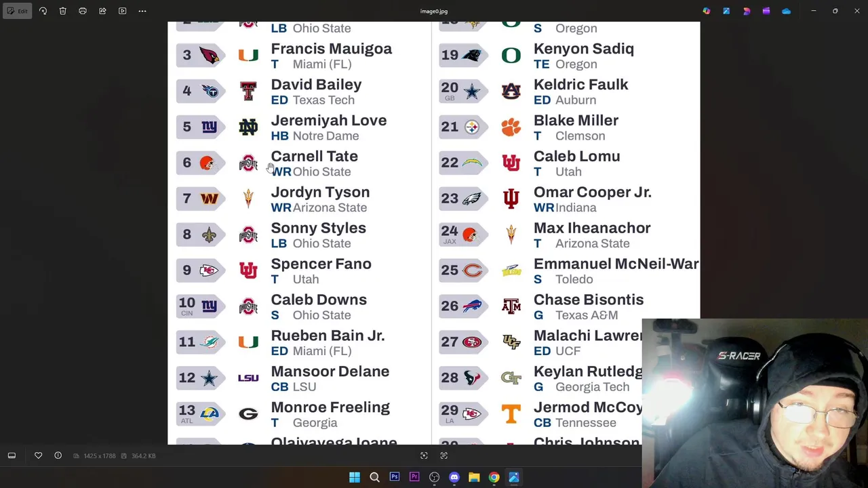Click the name "Spencer Fano"

coord(321,264)
